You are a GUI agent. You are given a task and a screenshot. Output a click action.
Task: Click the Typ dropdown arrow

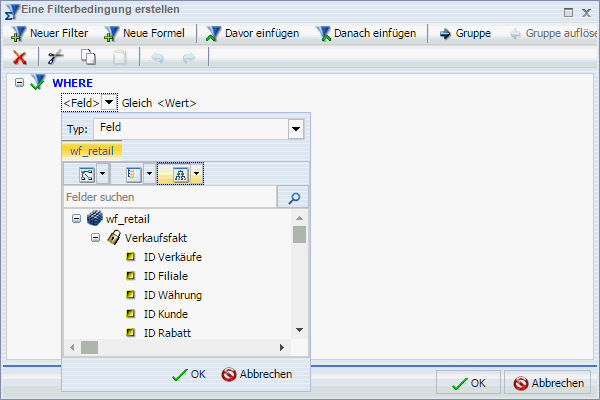tap(296, 129)
